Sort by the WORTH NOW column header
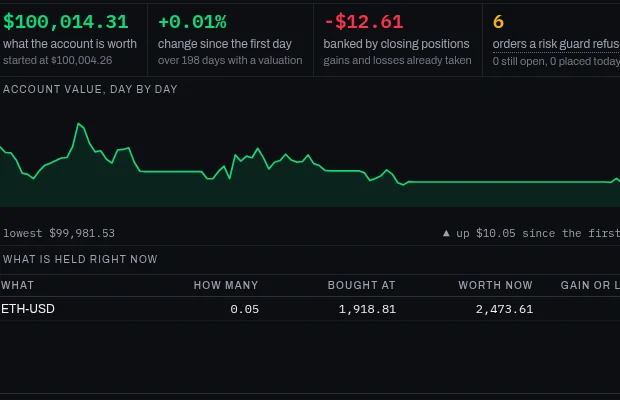Image resolution: width=620 pixels, height=400 pixels. pos(495,285)
